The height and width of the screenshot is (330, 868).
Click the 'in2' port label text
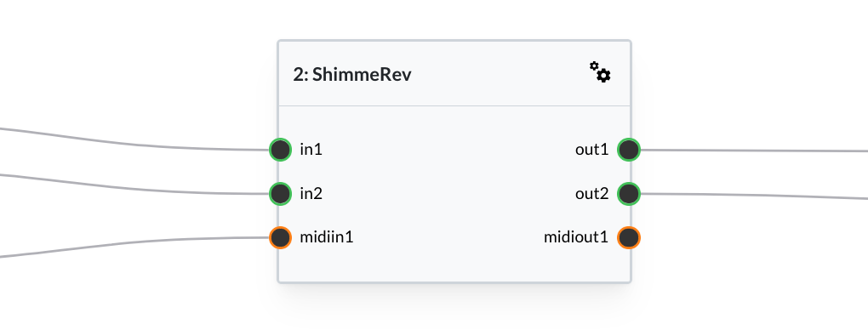pyautogui.click(x=311, y=194)
